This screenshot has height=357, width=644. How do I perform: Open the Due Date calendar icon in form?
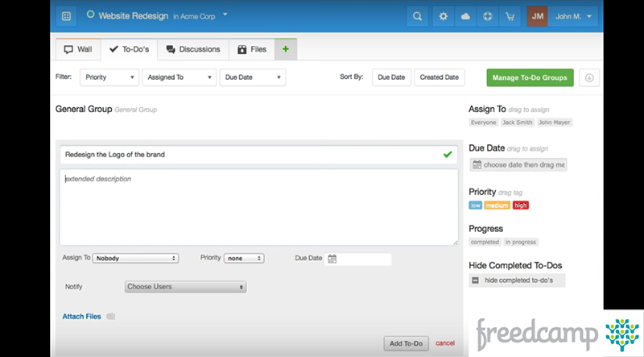click(332, 259)
